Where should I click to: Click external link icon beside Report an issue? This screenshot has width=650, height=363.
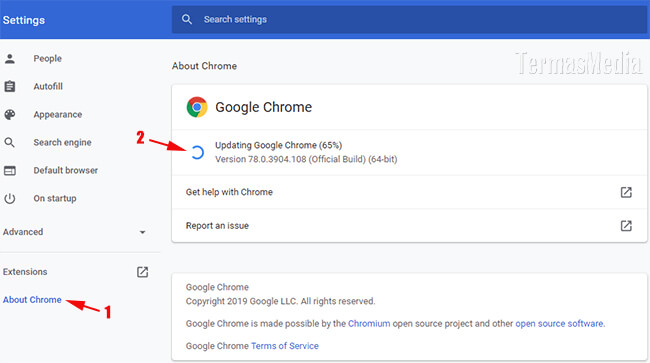pyautogui.click(x=626, y=225)
